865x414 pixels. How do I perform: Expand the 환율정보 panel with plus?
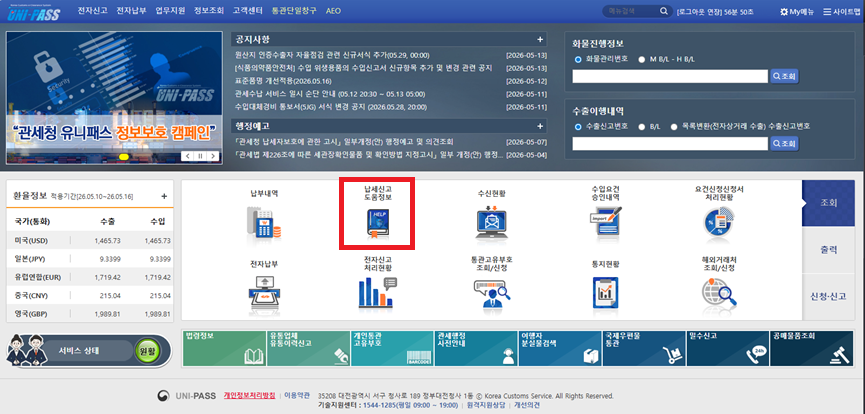point(164,196)
